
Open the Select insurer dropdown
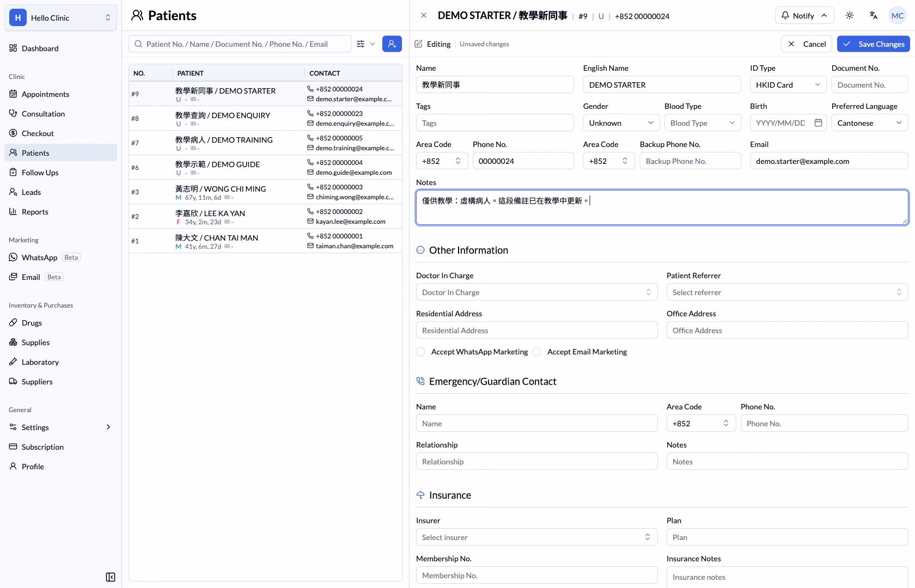click(x=537, y=537)
